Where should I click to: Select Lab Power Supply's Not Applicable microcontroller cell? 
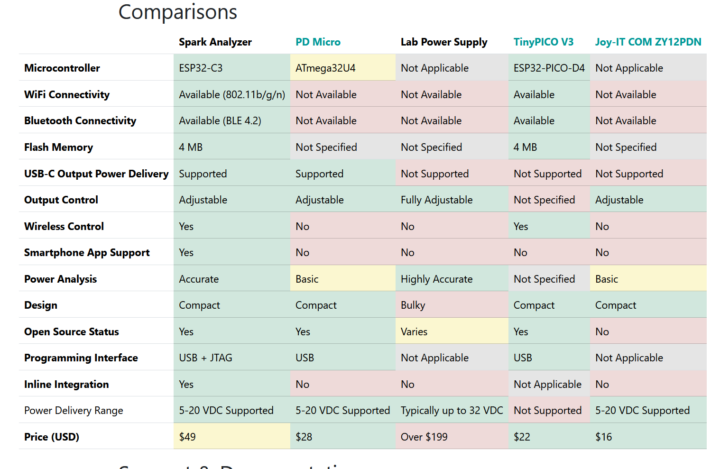[x=452, y=68]
